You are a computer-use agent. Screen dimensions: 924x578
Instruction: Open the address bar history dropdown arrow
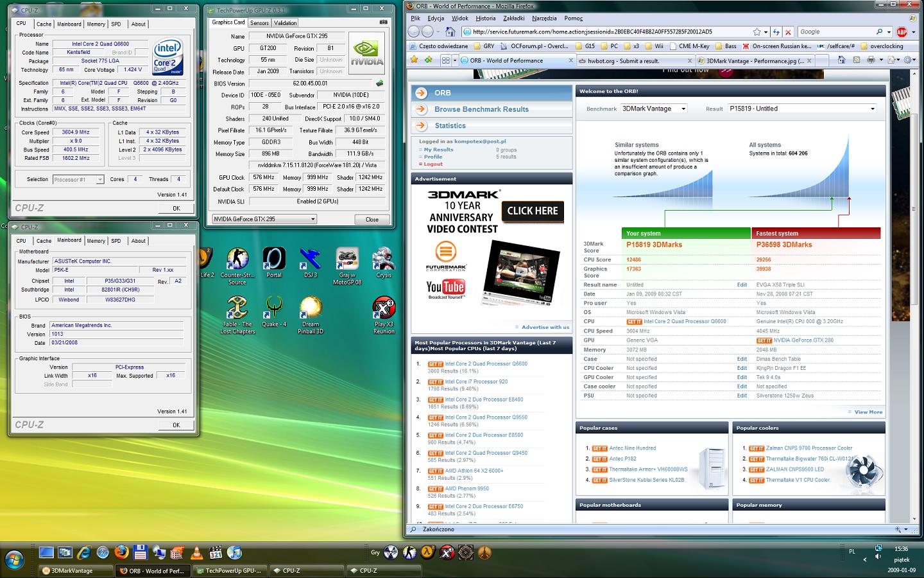pos(767,31)
